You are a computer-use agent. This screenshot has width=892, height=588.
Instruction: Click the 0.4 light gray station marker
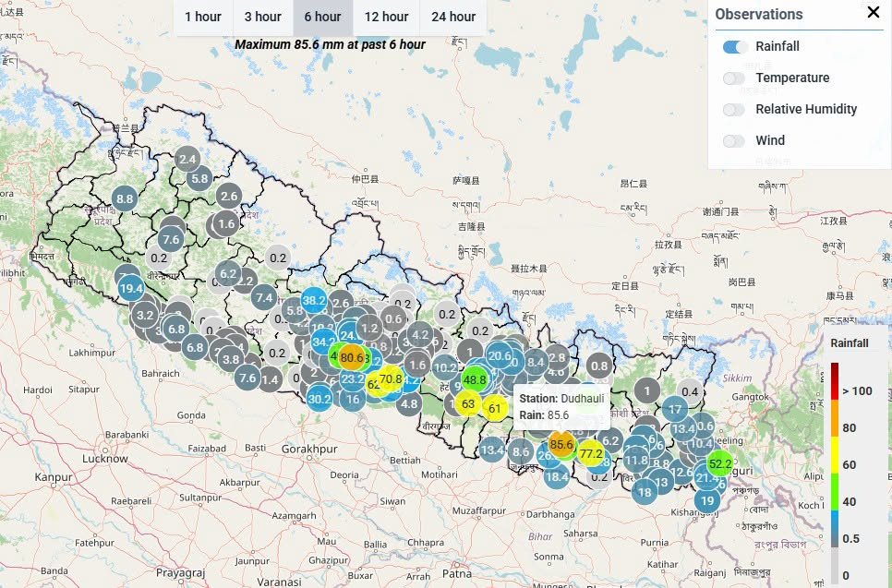pos(690,391)
